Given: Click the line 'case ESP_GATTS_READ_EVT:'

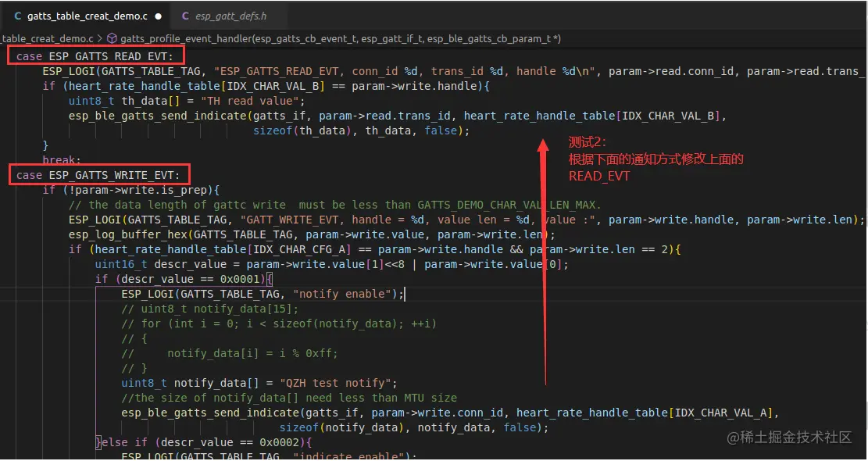Looking at the screenshot, I should pos(95,56).
